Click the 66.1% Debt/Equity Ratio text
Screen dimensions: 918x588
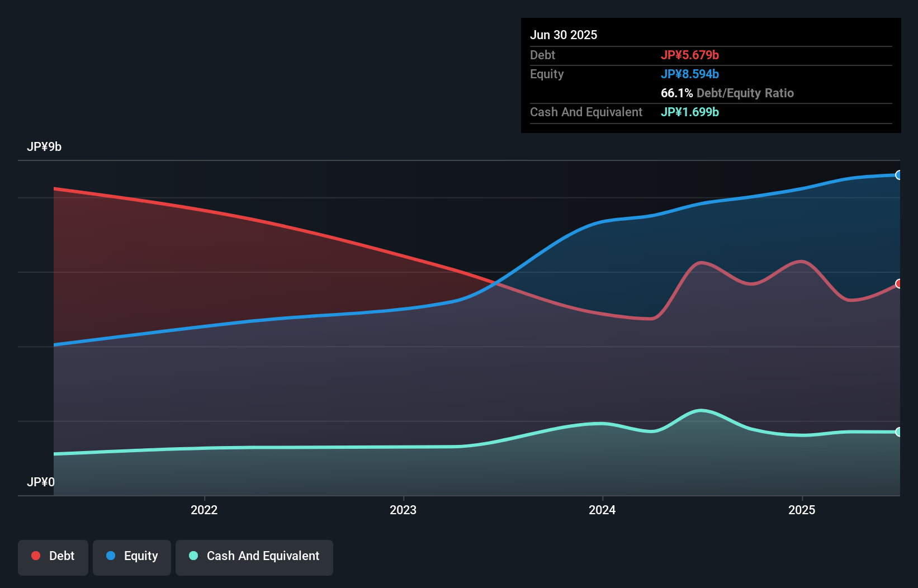coord(727,93)
